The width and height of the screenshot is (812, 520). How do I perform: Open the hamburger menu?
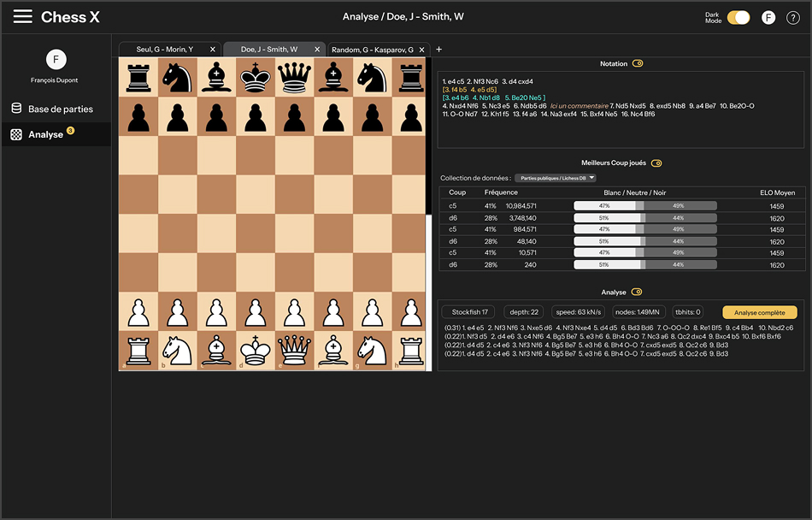(x=23, y=17)
